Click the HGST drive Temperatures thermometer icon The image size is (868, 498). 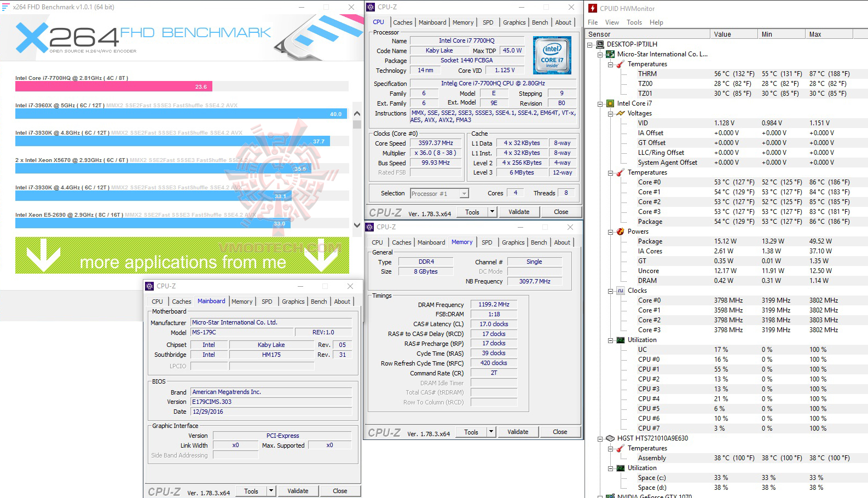(620, 448)
